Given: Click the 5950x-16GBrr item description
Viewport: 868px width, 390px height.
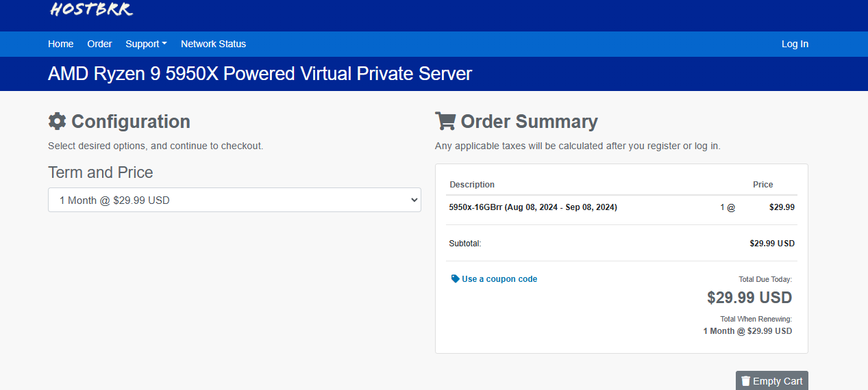Looking at the screenshot, I should point(533,207).
